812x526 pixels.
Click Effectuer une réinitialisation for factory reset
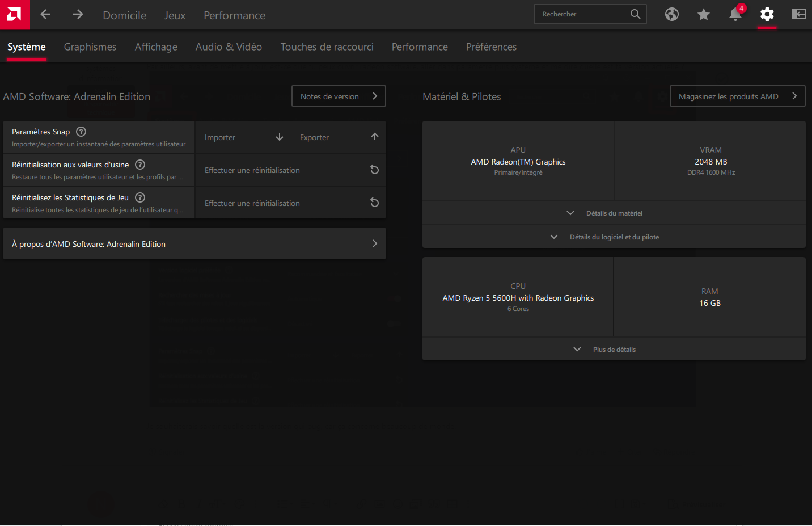pyautogui.click(x=290, y=170)
